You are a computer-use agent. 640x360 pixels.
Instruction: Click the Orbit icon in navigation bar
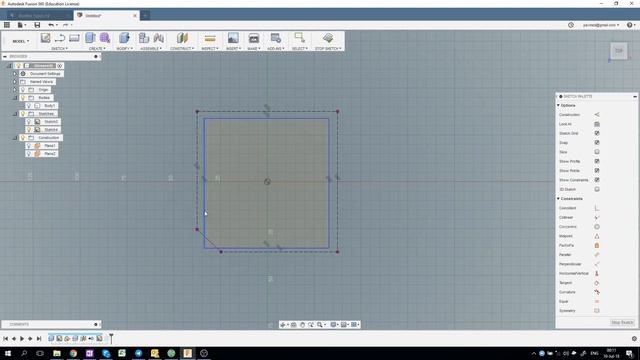click(x=282, y=324)
